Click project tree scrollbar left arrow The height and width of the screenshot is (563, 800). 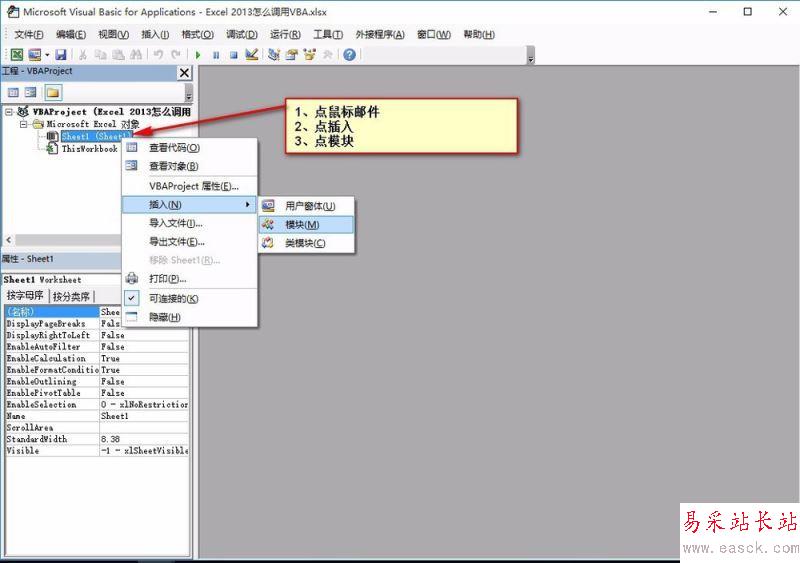point(9,239)
